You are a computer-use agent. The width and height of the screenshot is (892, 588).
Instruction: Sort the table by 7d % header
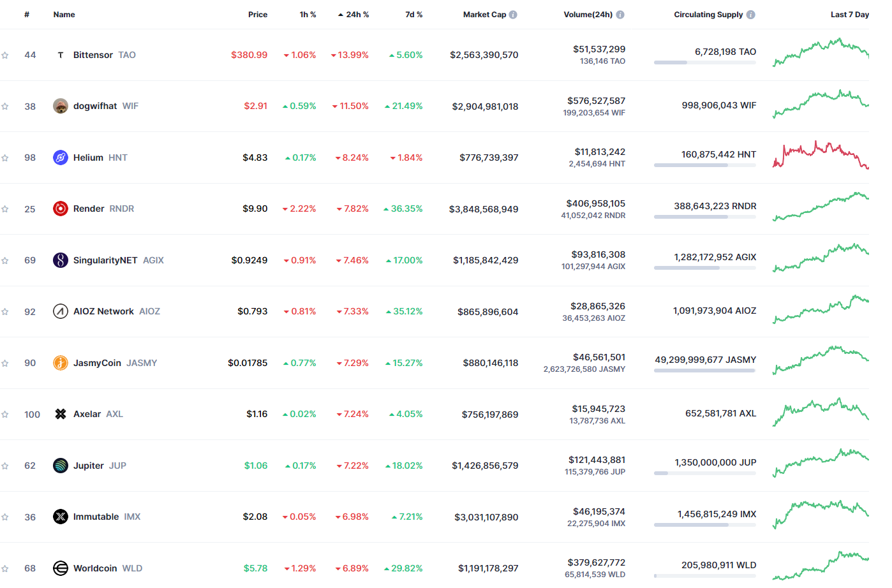(x=413, y=15)
